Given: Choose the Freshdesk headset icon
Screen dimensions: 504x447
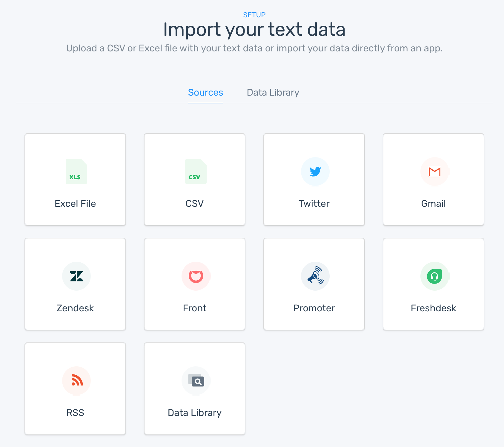Looking at the screenshot, I should [x=435, y=276].
